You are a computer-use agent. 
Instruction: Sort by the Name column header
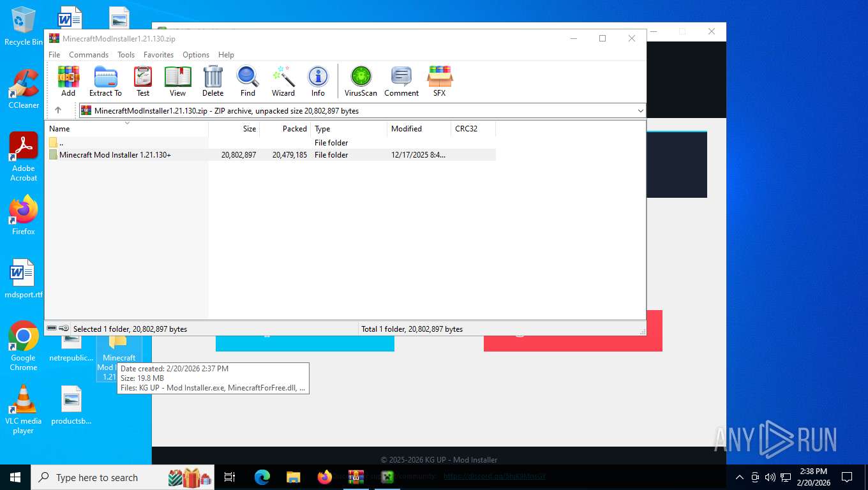[126, 129]
